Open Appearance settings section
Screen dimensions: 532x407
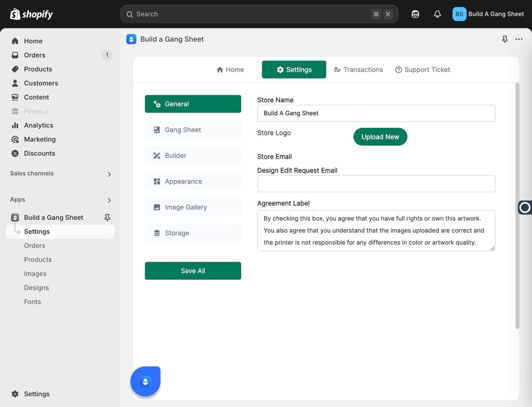pyautogui.click(x=193, y=181)
